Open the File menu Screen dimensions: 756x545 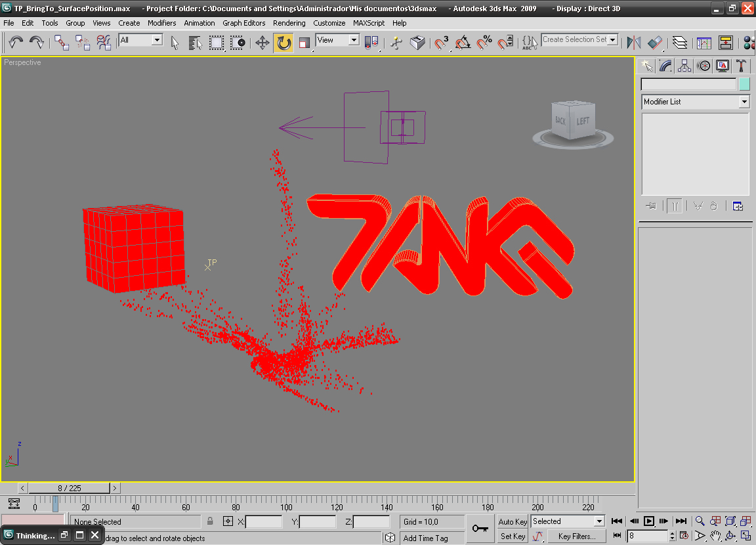pos(9,23)
